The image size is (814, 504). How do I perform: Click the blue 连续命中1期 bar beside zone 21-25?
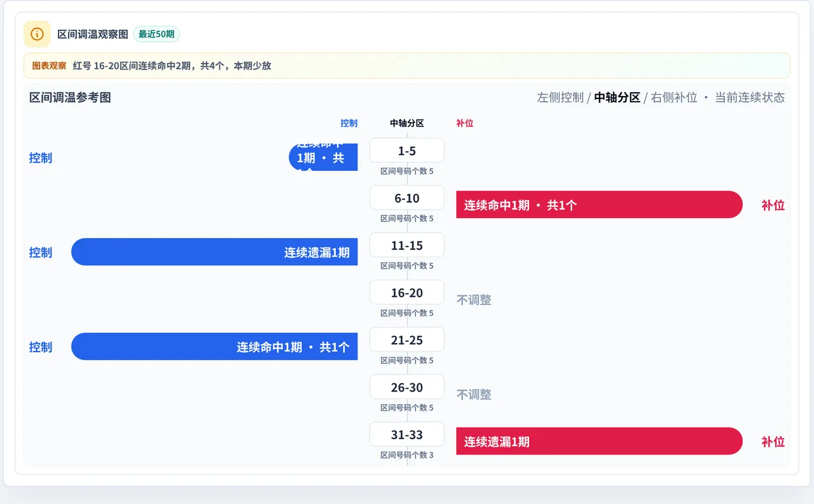tap(214, 347)
